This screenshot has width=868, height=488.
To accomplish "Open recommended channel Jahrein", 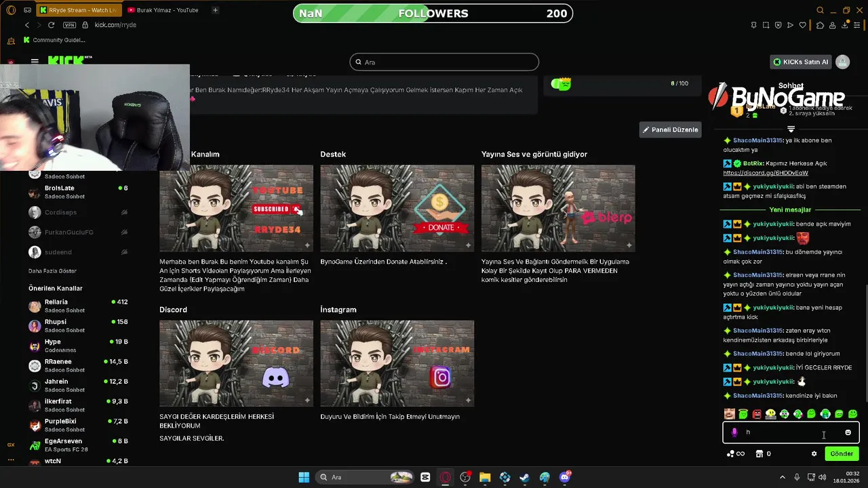I will (78, 386).
